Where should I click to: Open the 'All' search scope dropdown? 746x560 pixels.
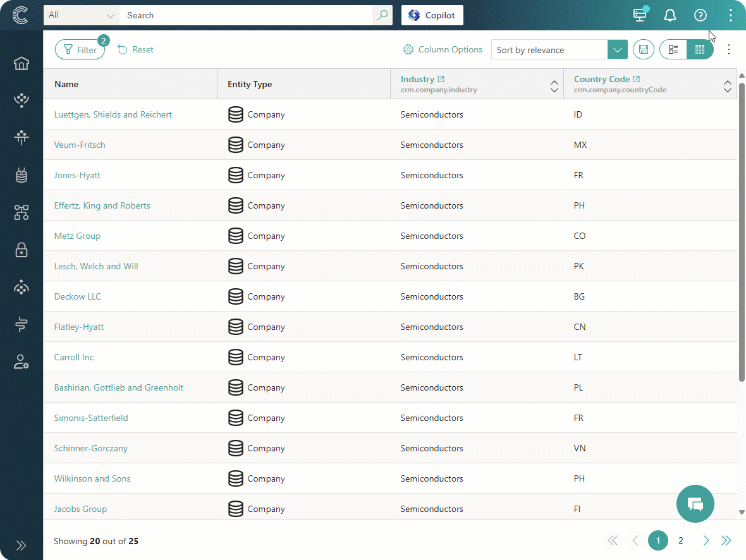[81, 15]
